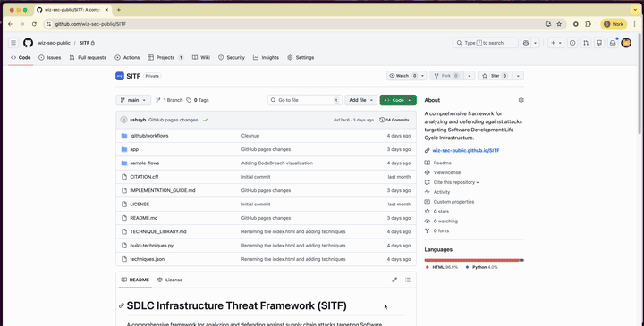Open the Actions tab
Screen dimensions: 644x326
[127, 58]
